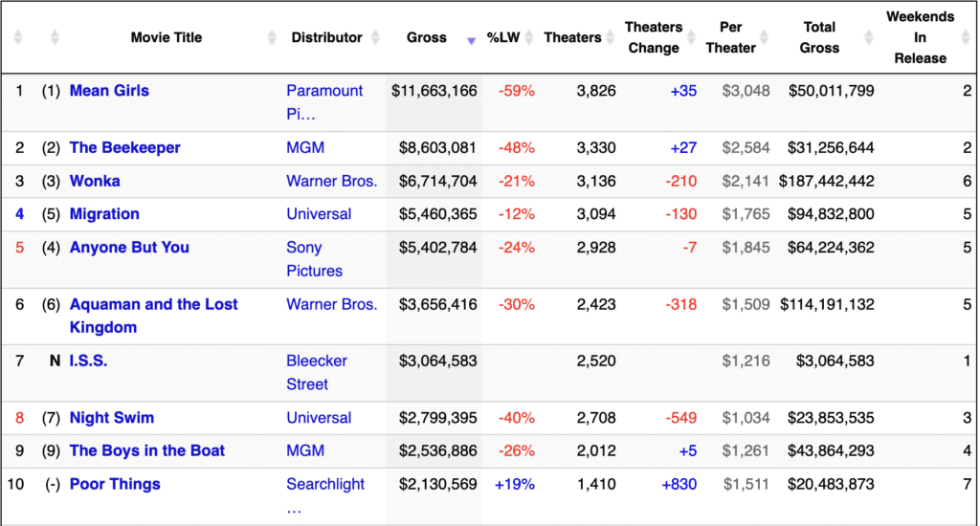Open the Universal link in Night Swim row
Image resolution: width=980 pixels, height=526 pixels.
click(x=319, y=418)
